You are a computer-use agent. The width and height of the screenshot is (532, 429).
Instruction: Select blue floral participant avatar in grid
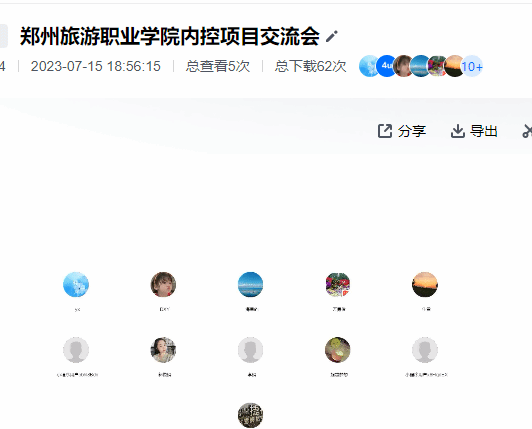[76, 284]
